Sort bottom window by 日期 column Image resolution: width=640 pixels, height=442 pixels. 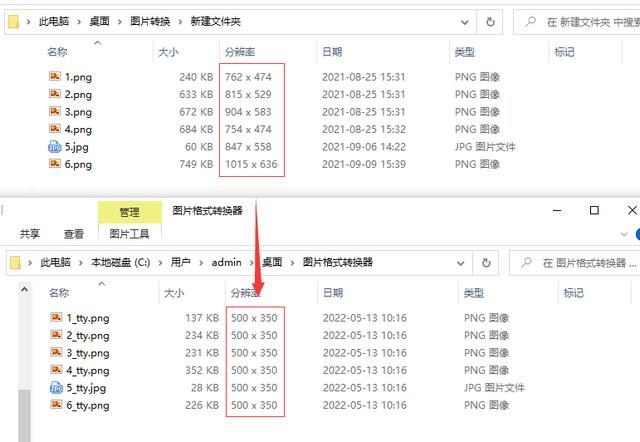[333, 293]
